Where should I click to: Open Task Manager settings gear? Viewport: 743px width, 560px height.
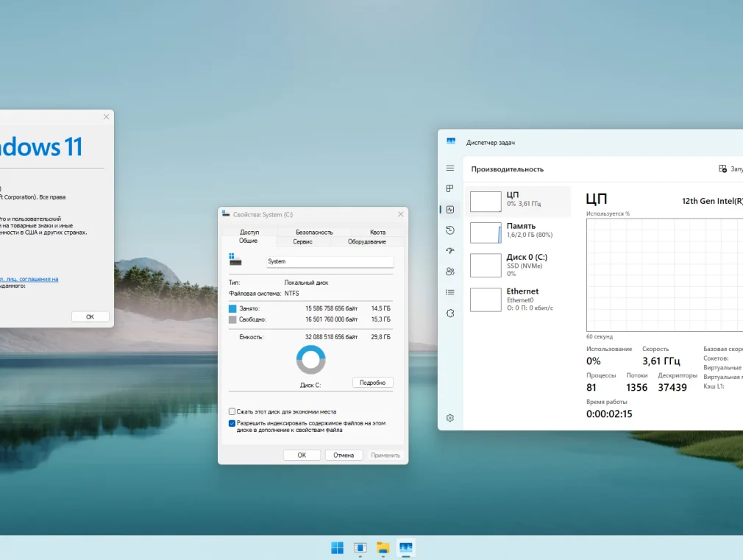coord(450,418)
